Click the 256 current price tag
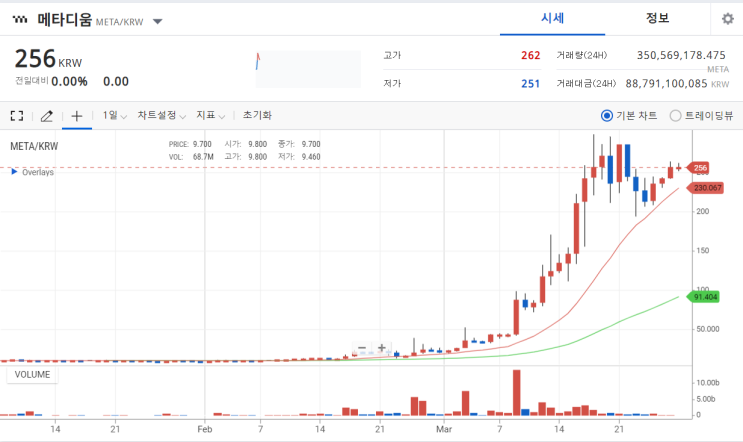743x442 pixels. 699,168
